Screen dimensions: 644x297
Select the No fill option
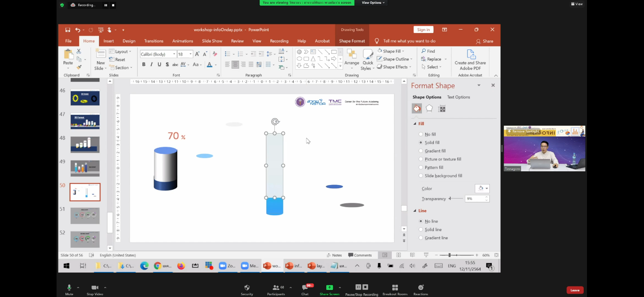[427, 134]
